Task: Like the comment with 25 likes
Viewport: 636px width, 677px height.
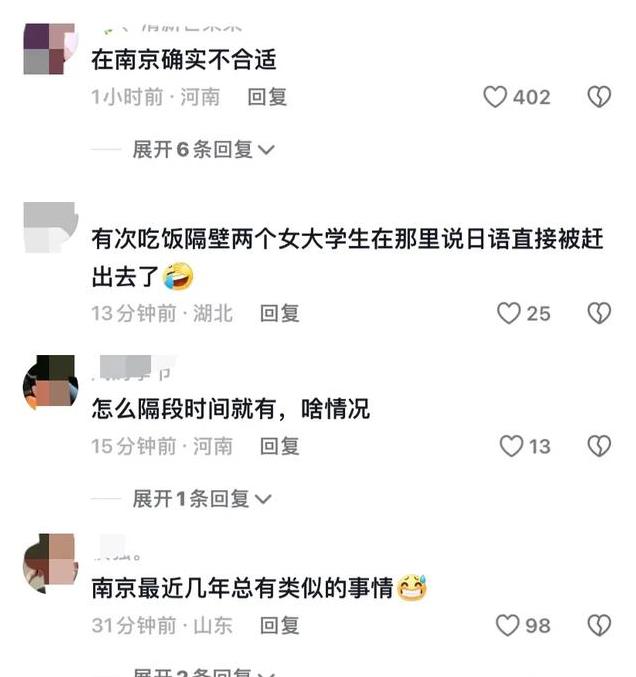Action: [x=509, y=313]
